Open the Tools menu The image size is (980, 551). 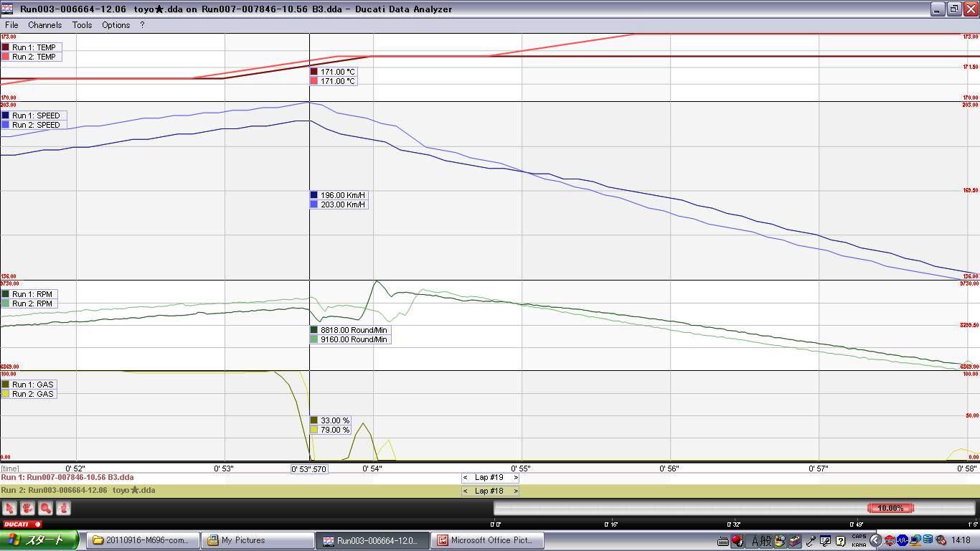82,24
